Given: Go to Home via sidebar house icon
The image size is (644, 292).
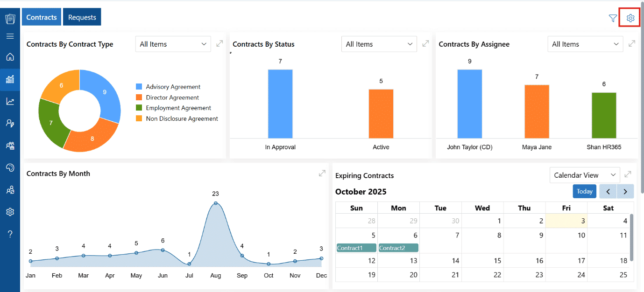Looking at the screenshot, I should pyautogui.click(x=10, y=57).
